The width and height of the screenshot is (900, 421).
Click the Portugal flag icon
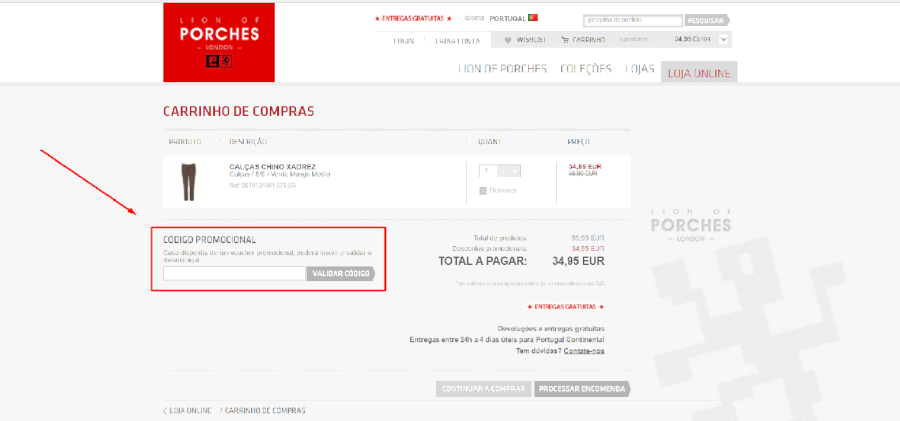533,18
